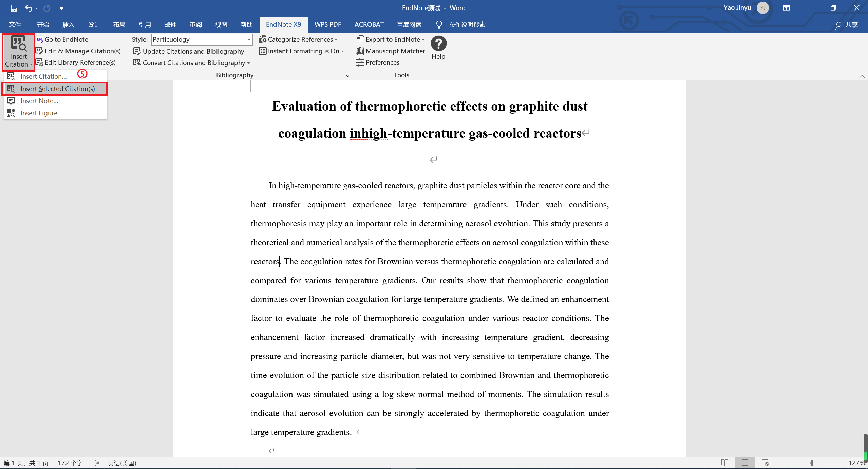Switch to Web Layout view

[765, 463]
